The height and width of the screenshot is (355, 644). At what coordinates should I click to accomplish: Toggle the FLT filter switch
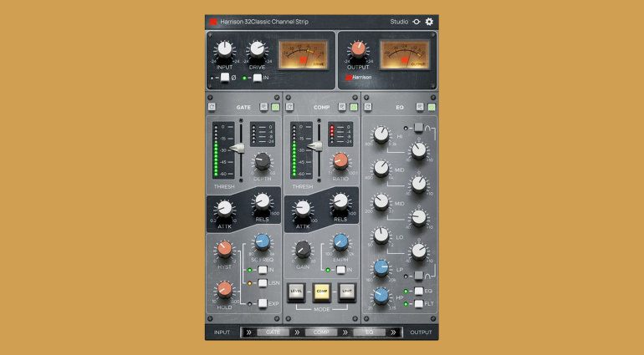[x=418, y=303]
